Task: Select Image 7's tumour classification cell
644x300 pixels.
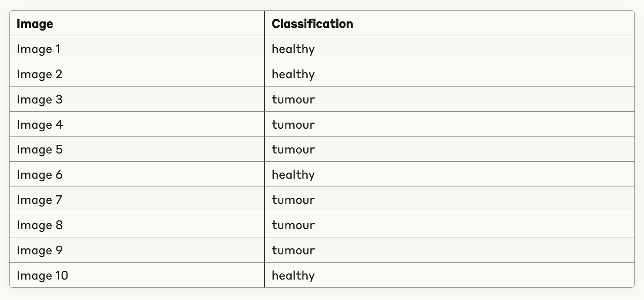Action: tap(293, 200)
